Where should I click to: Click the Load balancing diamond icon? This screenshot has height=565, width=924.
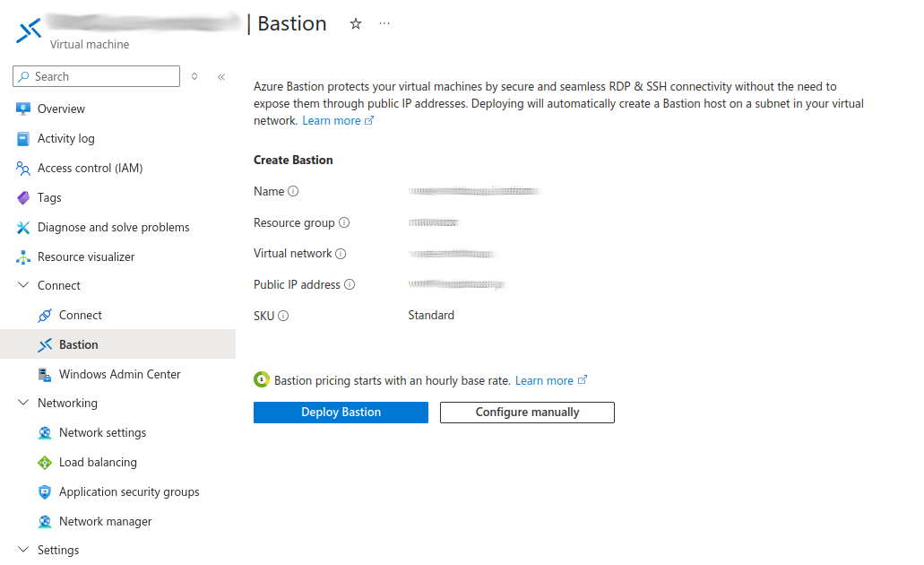click(x=45, y=463)
